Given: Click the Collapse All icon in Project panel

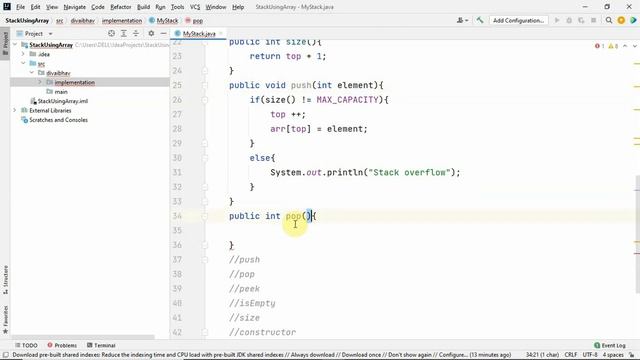Looking at the screenshot, I should [136, 33].
